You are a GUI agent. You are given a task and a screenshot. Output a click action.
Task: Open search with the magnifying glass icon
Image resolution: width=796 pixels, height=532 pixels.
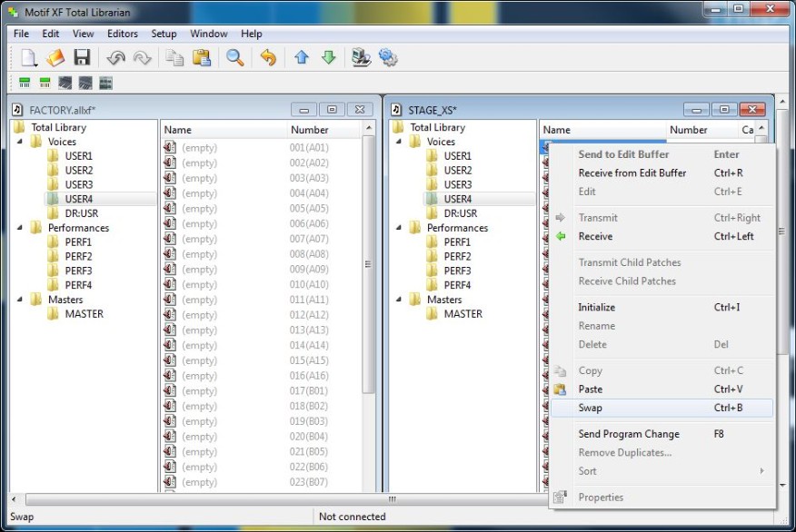[x=235, y=58]
